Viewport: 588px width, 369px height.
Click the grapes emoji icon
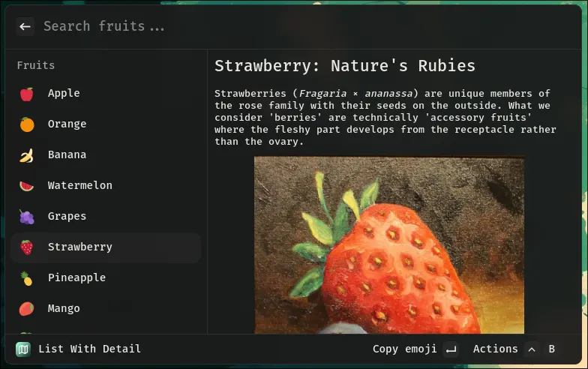(x=27, y=217)
